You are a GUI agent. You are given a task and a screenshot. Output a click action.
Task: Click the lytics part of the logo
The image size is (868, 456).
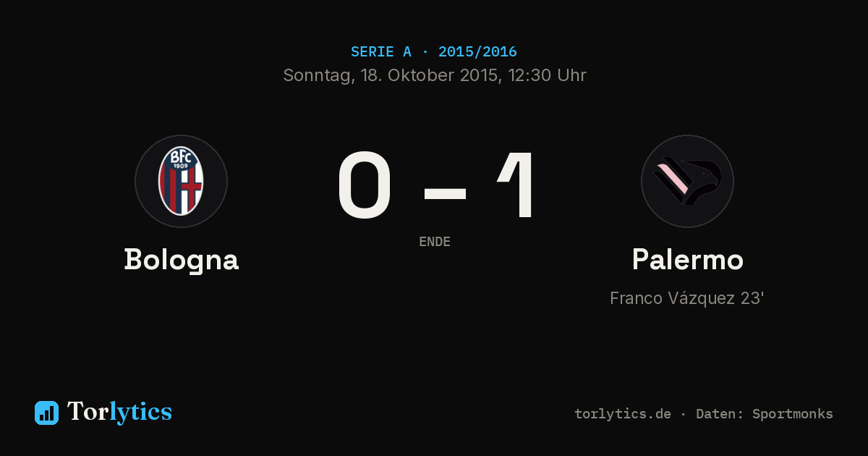140,412
